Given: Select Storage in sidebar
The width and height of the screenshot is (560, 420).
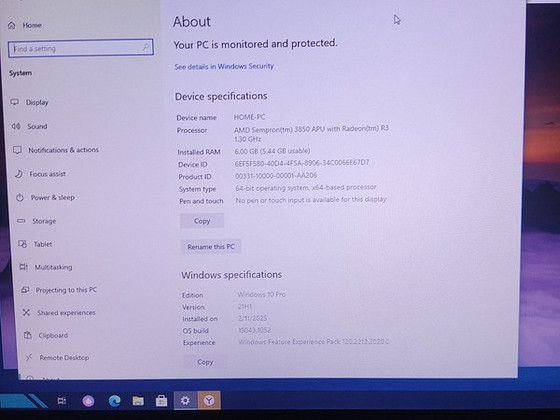Looking at the screenshot, I should [36, 221].
